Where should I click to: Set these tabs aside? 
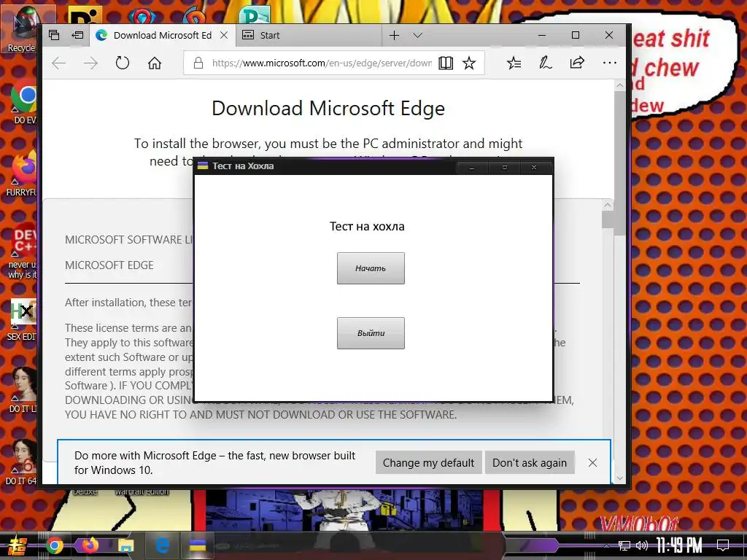[77, 35]
